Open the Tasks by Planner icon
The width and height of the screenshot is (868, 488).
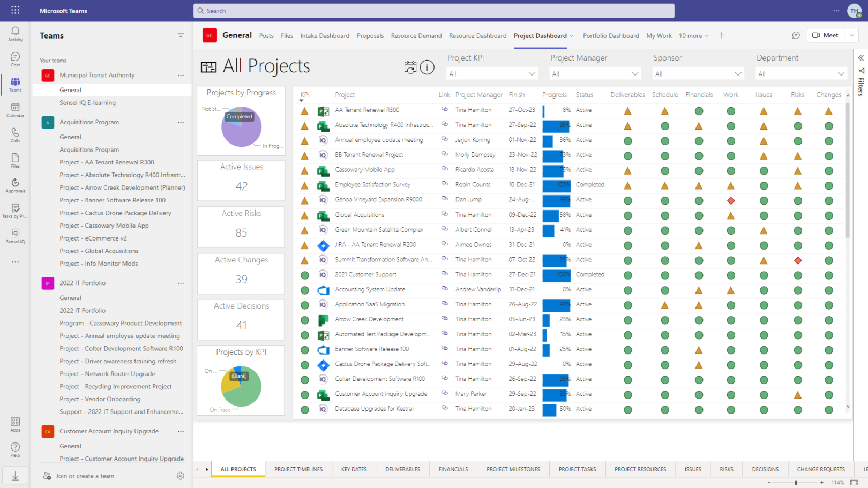pos(15,211)
